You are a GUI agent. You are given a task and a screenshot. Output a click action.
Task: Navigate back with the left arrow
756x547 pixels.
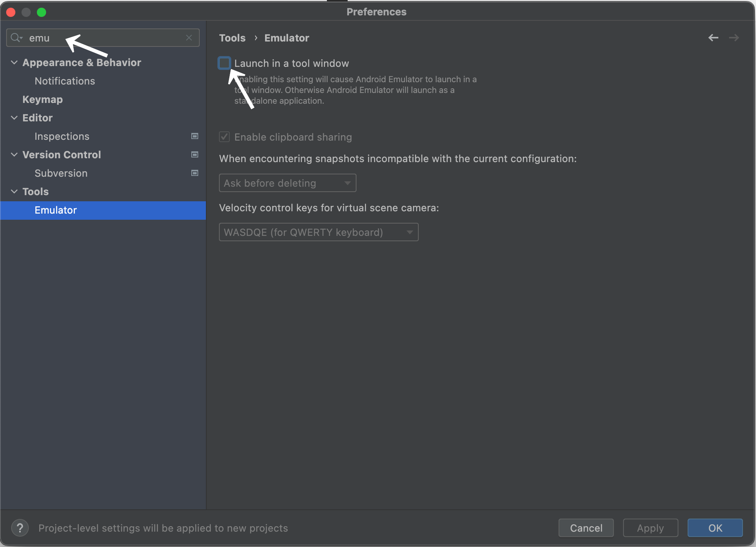point(713,38)
